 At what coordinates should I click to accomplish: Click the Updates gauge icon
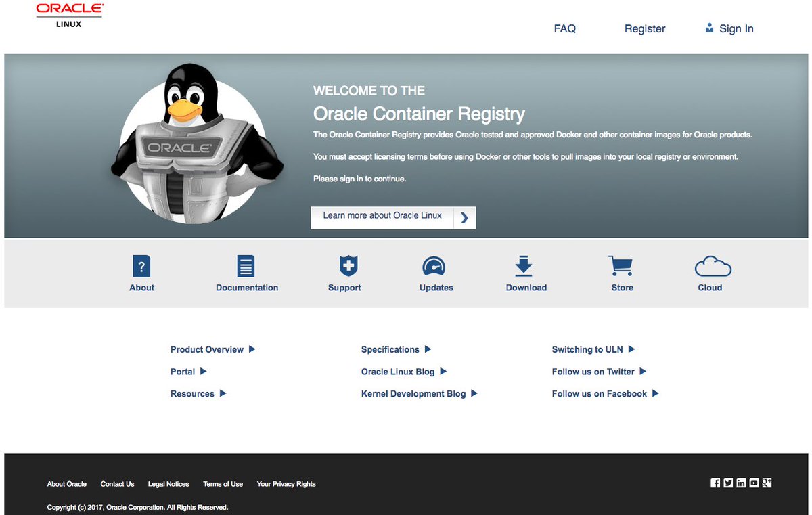(x=433, y=267)
